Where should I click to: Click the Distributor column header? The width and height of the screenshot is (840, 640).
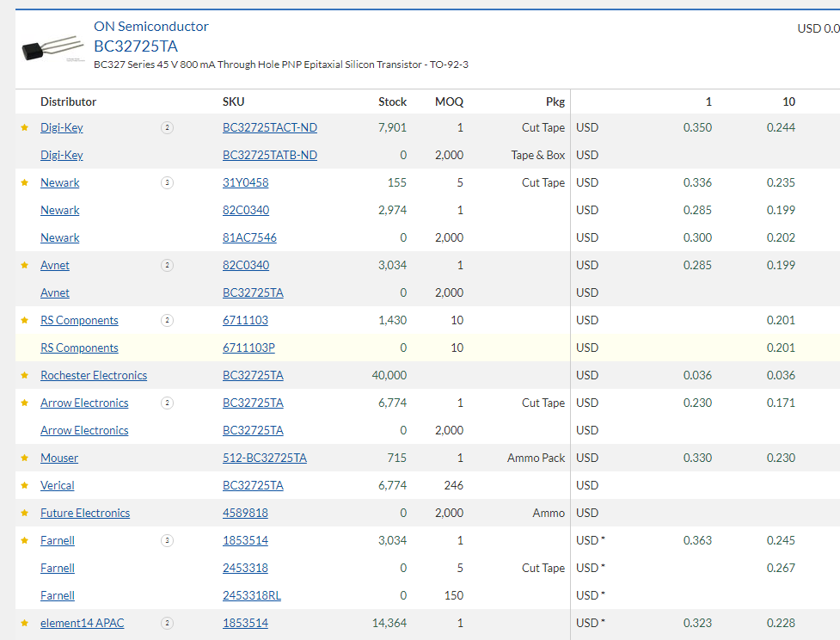click(69, 102)
